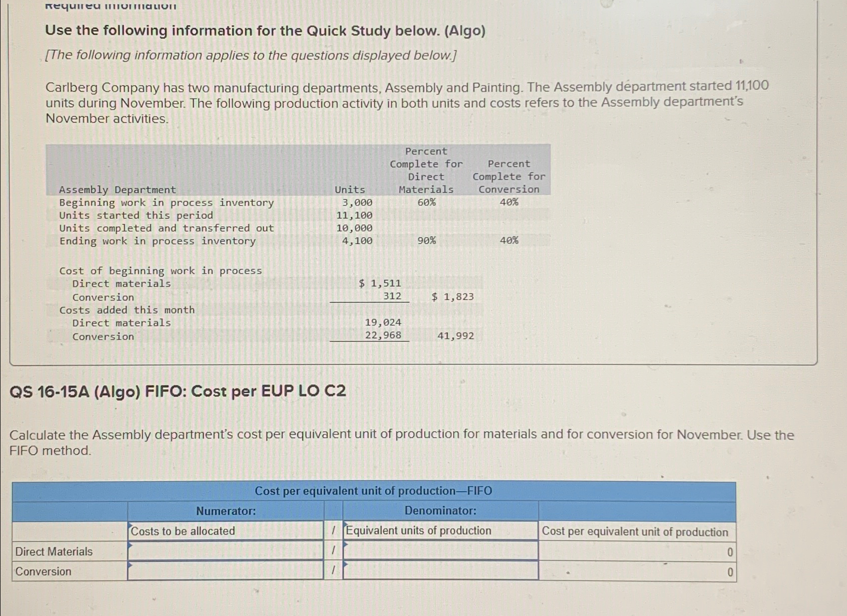The image size is (847, 616).
Task: Click the 'Conversion' row label in answer table
Action: coord(43,571)
